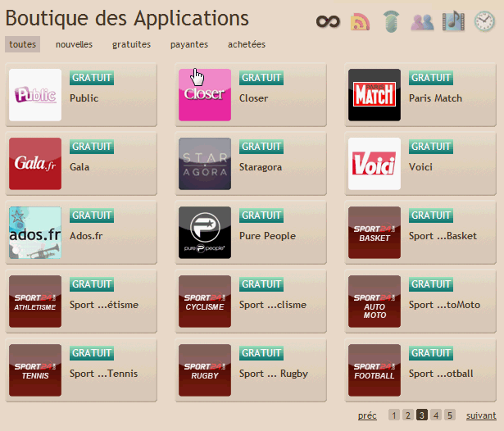Click the infinity symbol icon in header
The height and width of the screenshot is (431, 504).
328,22
